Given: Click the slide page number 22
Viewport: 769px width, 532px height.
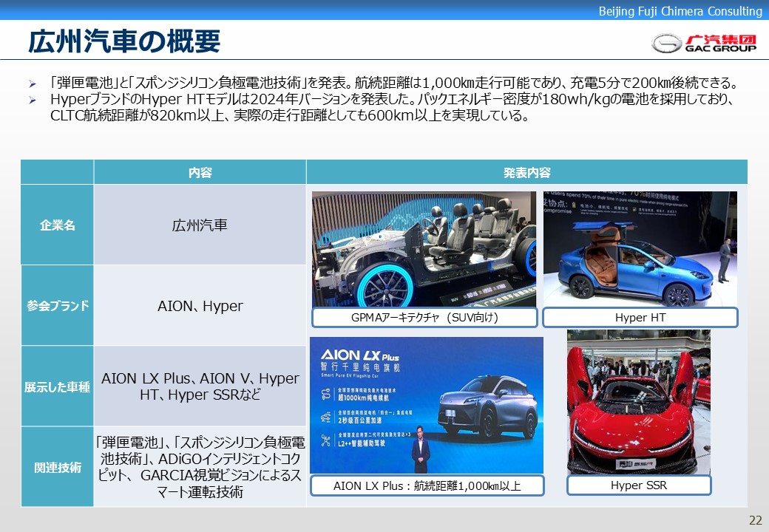Looking at the screenshot, I should pos(755,519).
